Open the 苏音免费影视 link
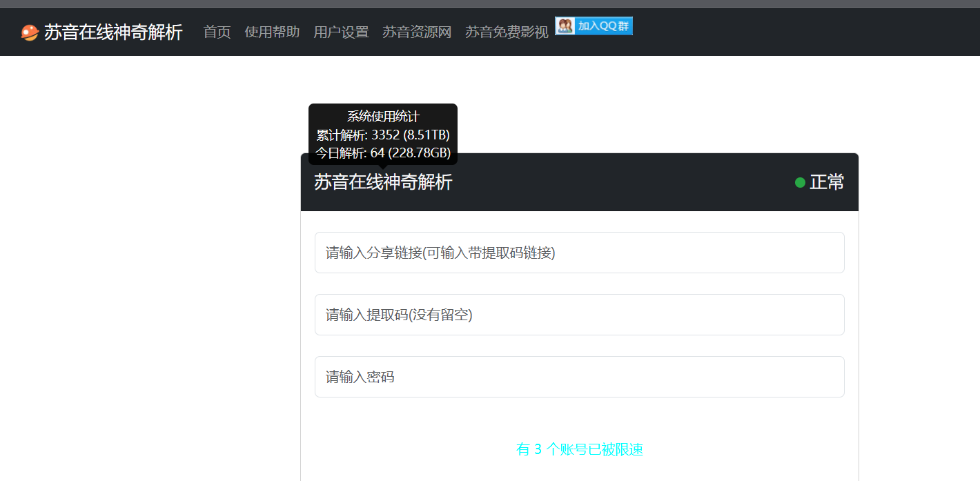The width and height of the screenshot is (980, 481). [x=507, y=32]
